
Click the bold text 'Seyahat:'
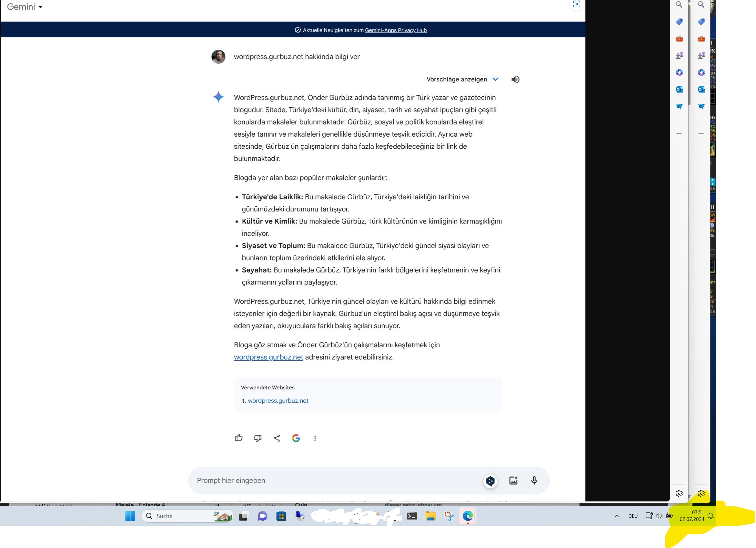(x=257, y=270)
